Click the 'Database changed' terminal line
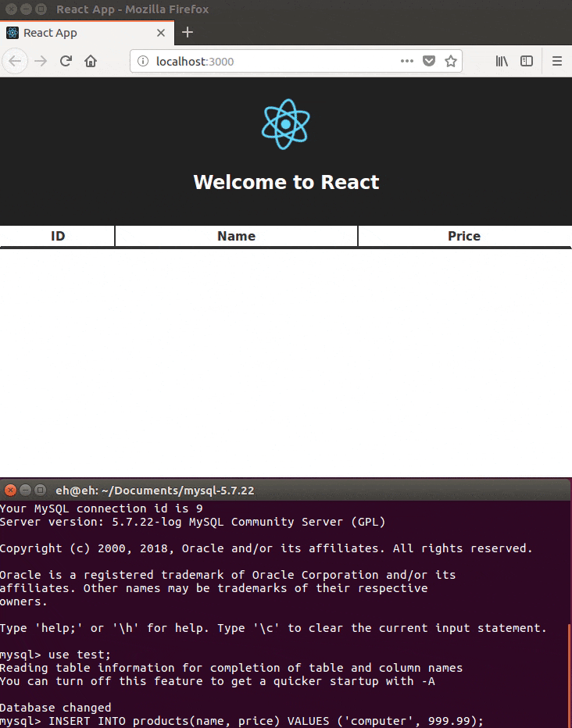The height and width of the screenshot is (728, 572). (x=55, y=708)
